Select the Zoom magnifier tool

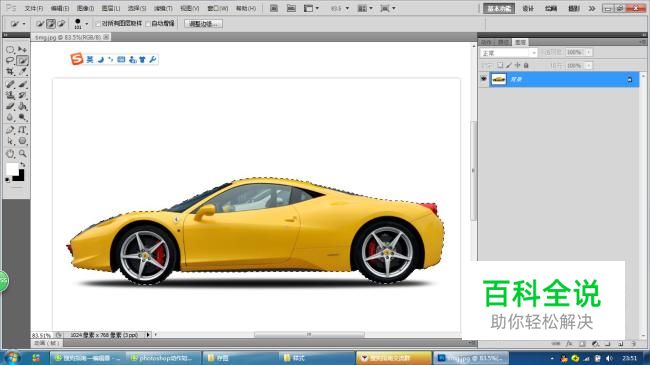click(x=22, y=153)
